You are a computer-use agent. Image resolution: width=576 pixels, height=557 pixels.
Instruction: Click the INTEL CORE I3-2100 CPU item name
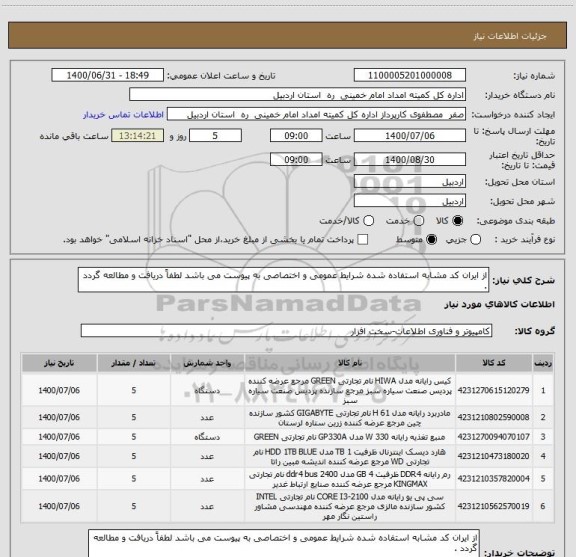tap(350, 506)
